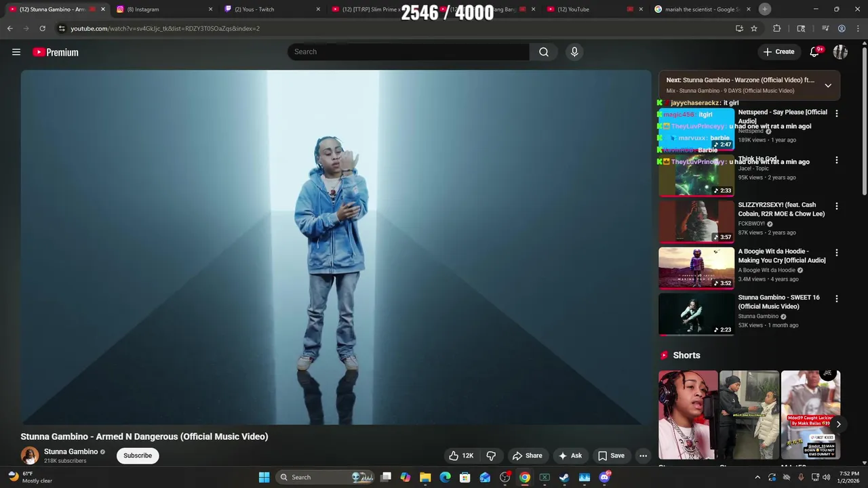Screen dimensions: 868x488
Task: Dislike the video with thumbs down
Action: pos(491,455)
